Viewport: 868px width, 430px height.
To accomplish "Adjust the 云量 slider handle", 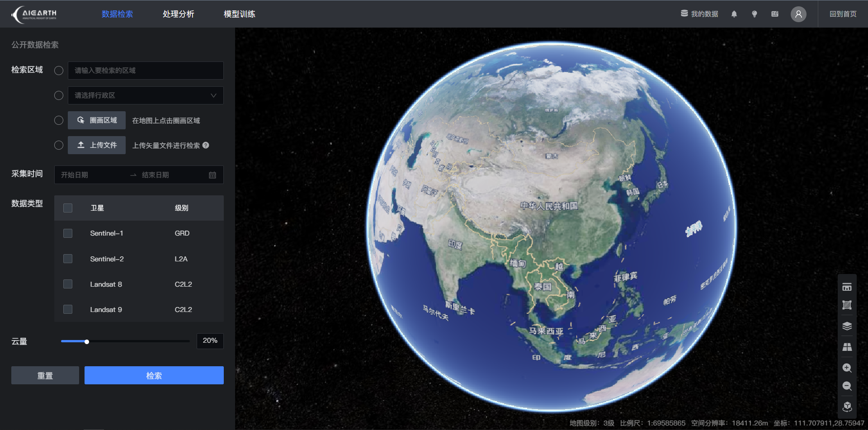I will click(x=87, y=341).
